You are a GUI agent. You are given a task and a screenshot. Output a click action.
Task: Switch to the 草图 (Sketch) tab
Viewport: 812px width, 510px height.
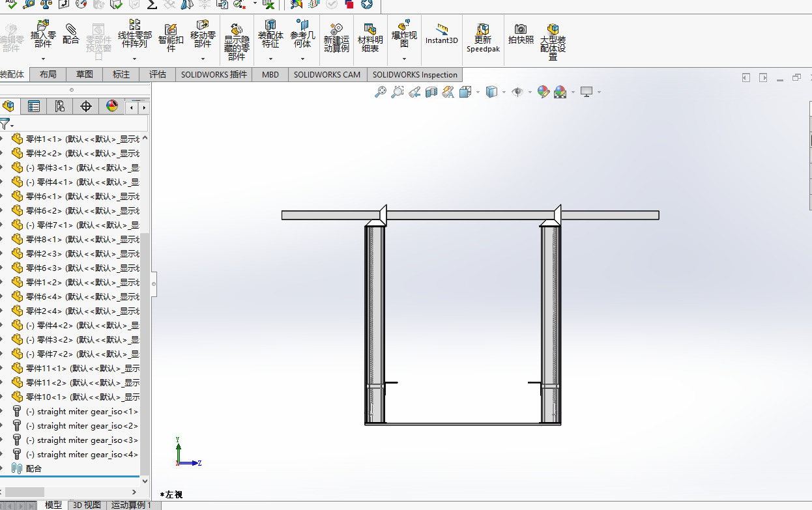click(x=84, y=74)
